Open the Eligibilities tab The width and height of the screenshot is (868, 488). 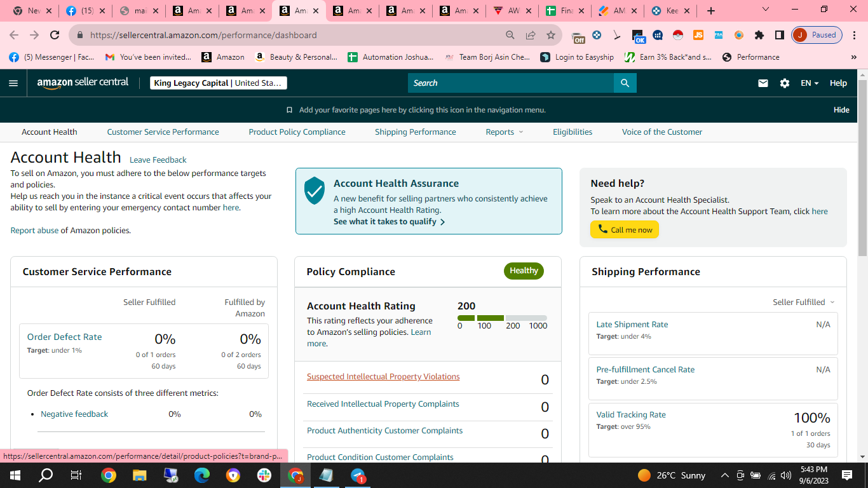[573, 132]
